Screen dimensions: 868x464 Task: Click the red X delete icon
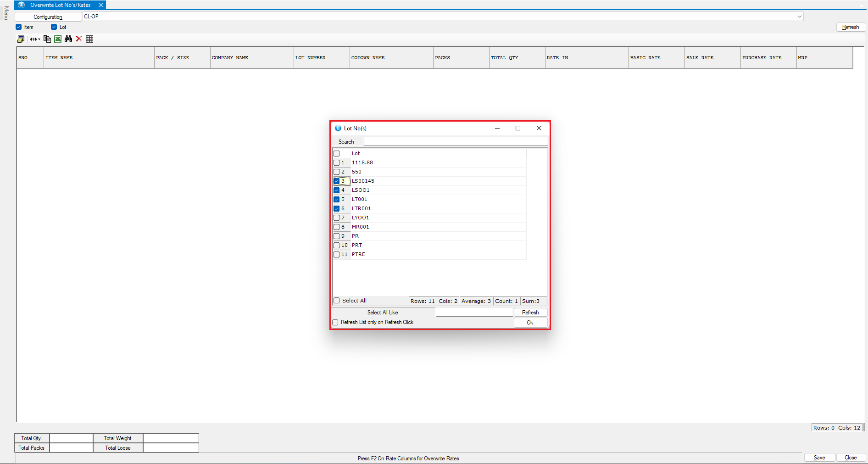click(x=79, y=39)
